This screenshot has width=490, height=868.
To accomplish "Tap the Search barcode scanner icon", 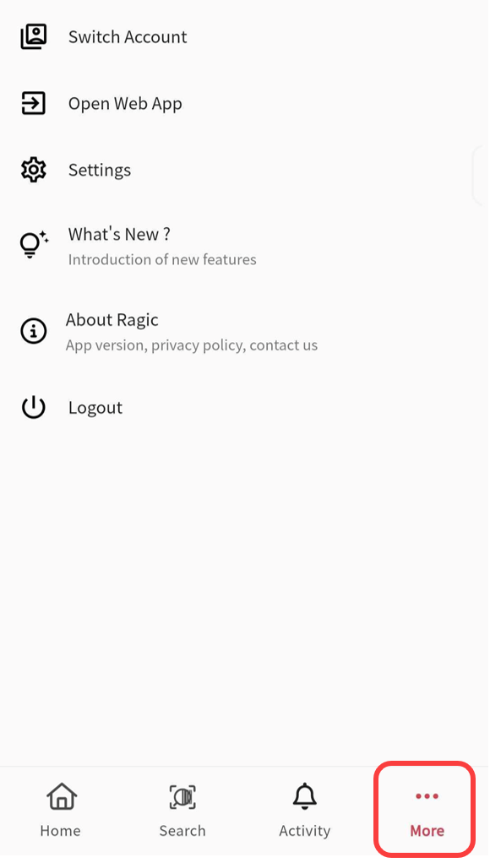I will [182, 797].
